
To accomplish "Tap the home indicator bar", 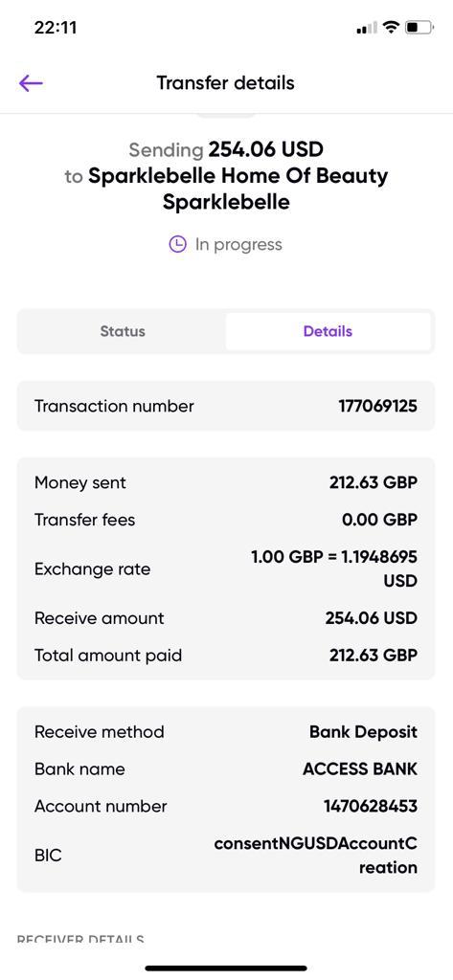I will [x=226, y=969].
